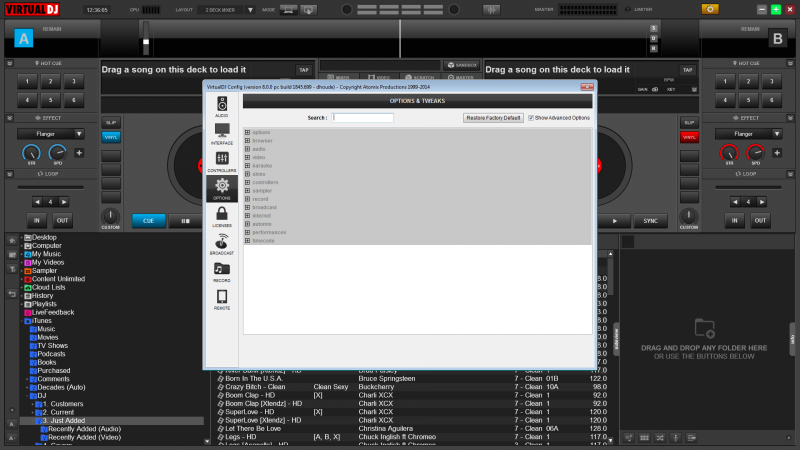Toggle the left deck VINYL mode button
Image resolution: width=800 pixels, height=450 pixels.
tap(111, 137)
